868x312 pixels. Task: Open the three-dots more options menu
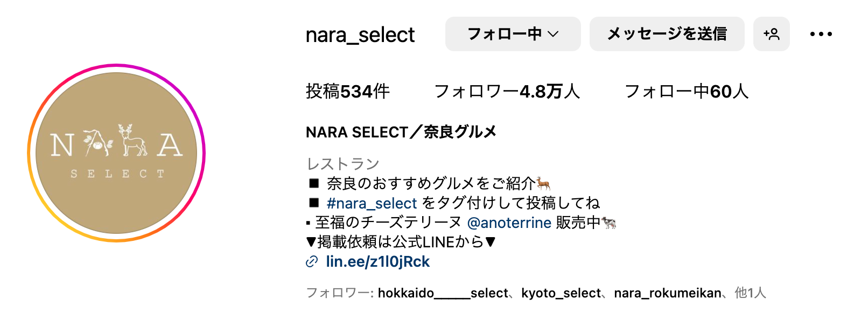click(821, 34)
